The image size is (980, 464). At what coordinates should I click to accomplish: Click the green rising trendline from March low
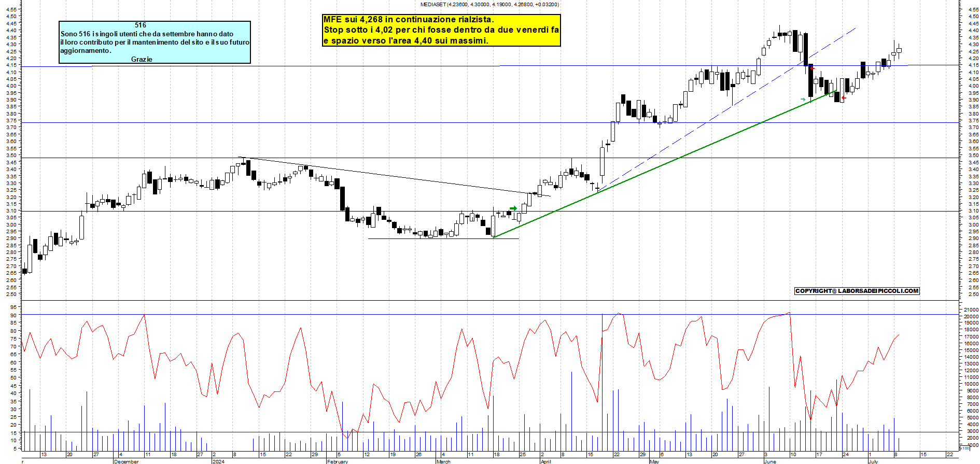pyautogui.click(x=664, y=164)
